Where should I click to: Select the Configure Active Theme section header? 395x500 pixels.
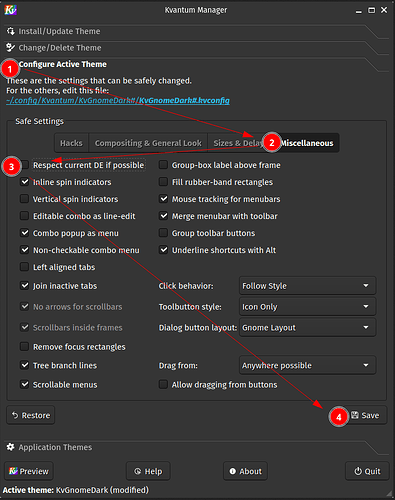197,64
